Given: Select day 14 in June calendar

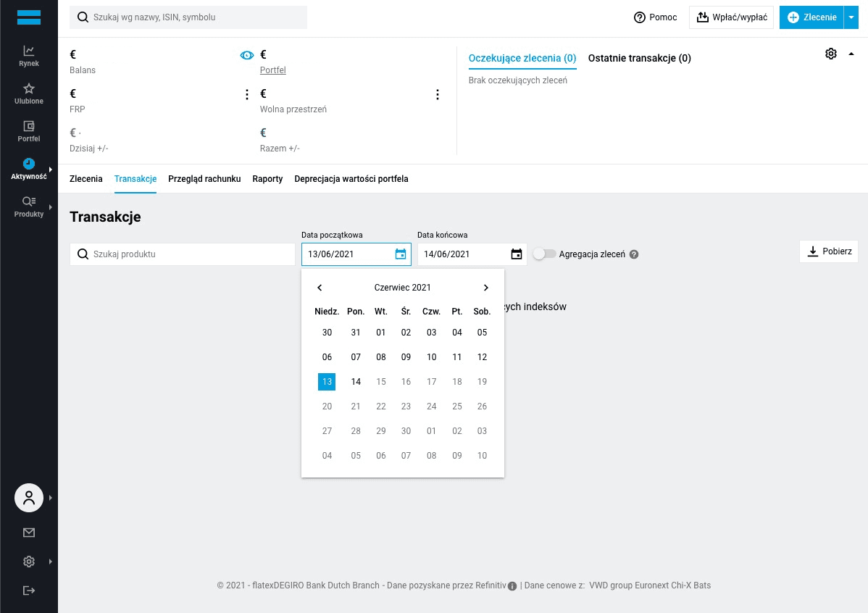Looking at the screenshot, I should 356,382.
